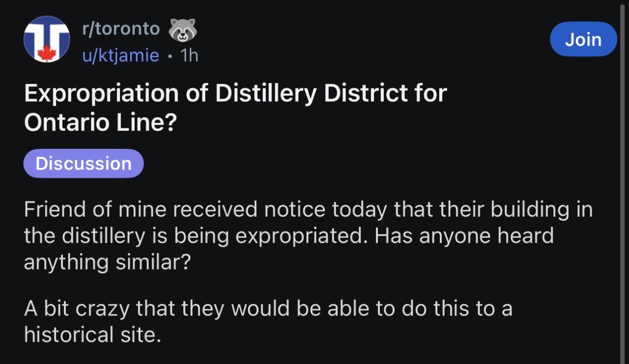Open the u/ktjamie user profile link

click(121, 56)
